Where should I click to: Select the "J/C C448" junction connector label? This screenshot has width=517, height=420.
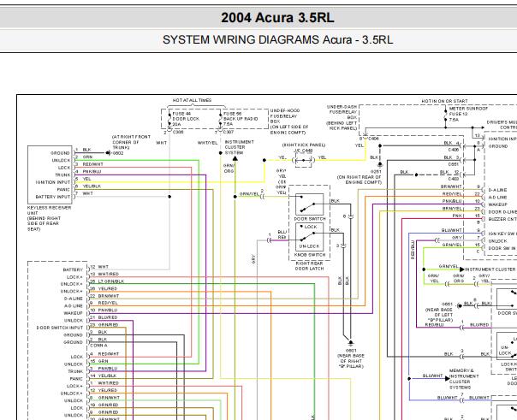click(303, 151)
